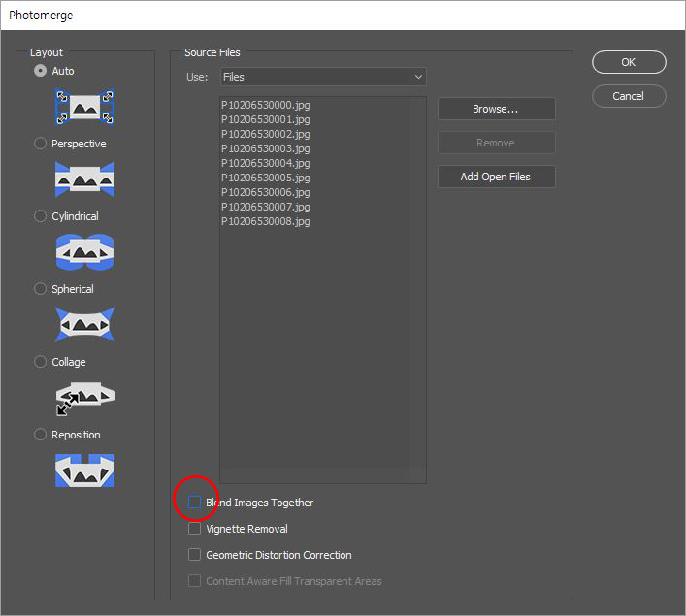Cancel the Photomerge dialog
Viewport: 686px width, 616px height.
629,96
